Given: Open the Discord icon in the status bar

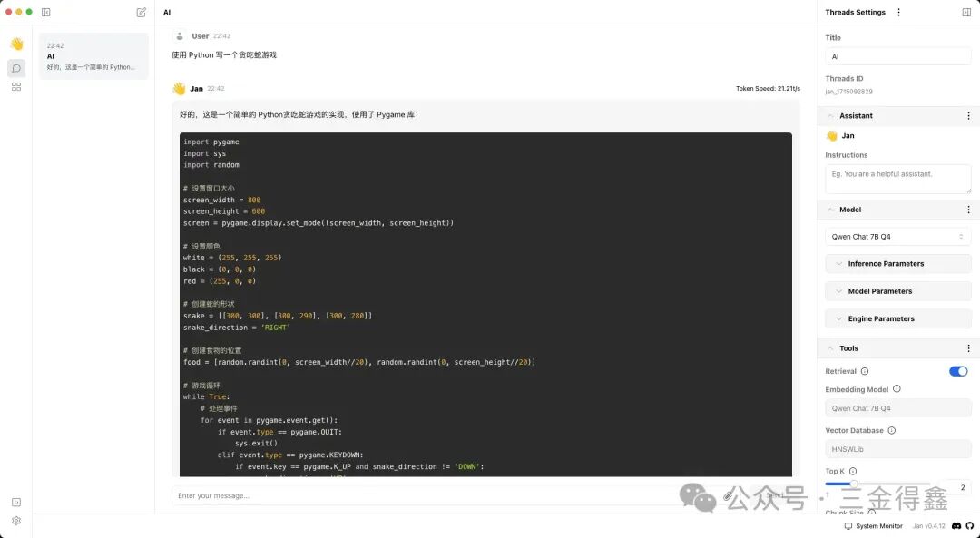Looking at the screenshot, I should coord(956,526).
